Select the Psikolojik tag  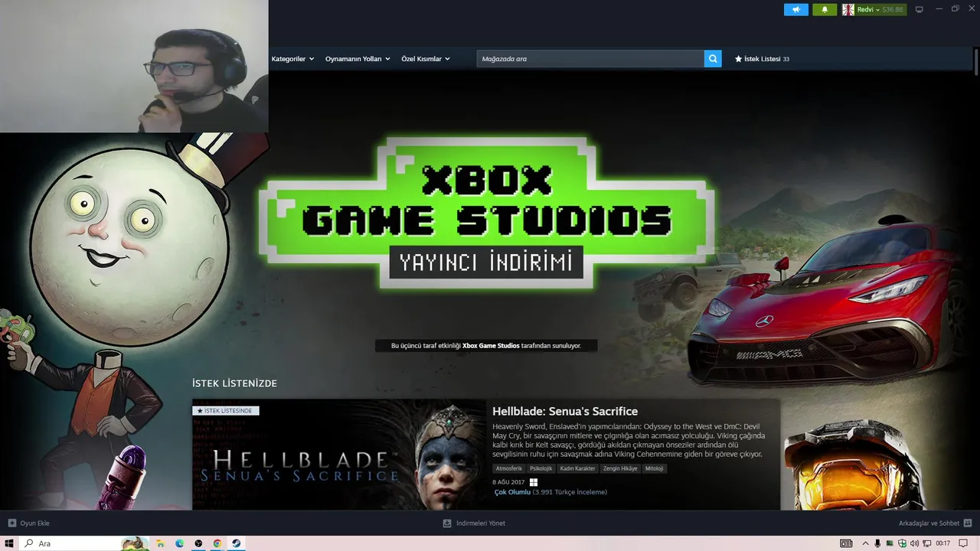pos(541,468)
